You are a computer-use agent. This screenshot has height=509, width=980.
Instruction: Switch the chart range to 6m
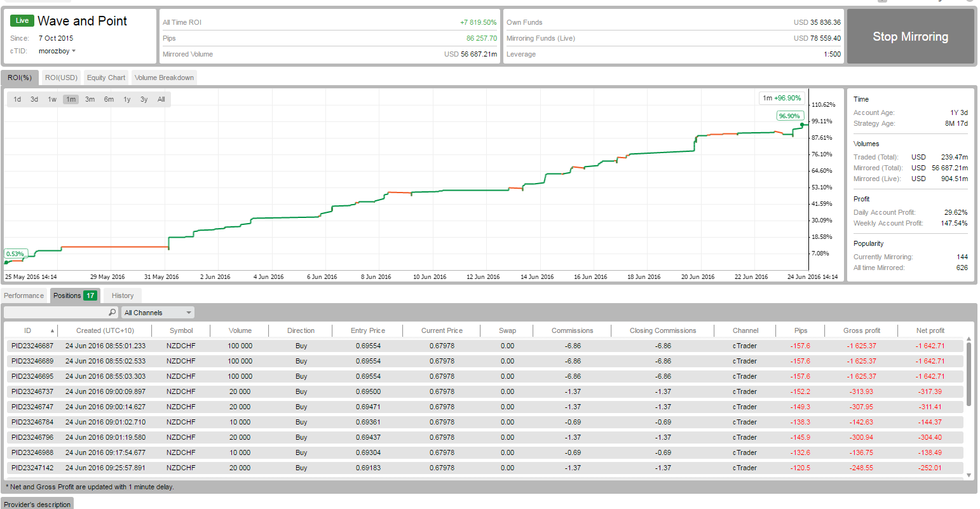pos(109,99)
